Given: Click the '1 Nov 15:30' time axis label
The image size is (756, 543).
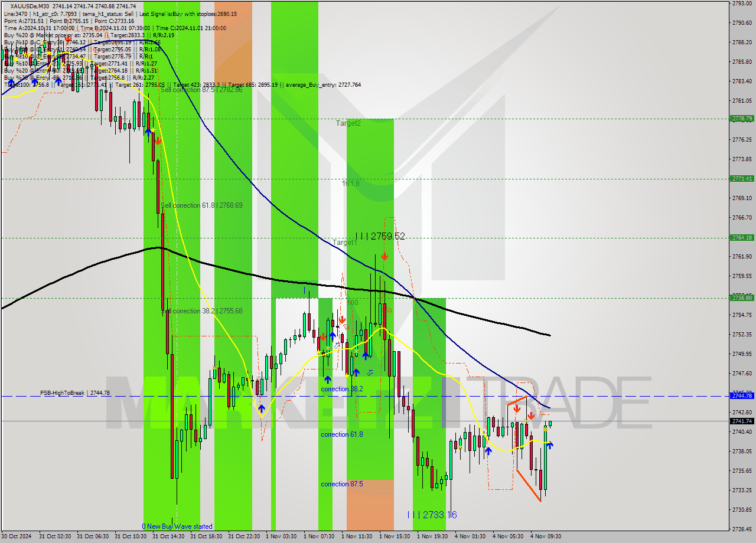Looking at the screenshot, I should pos(395,537).
